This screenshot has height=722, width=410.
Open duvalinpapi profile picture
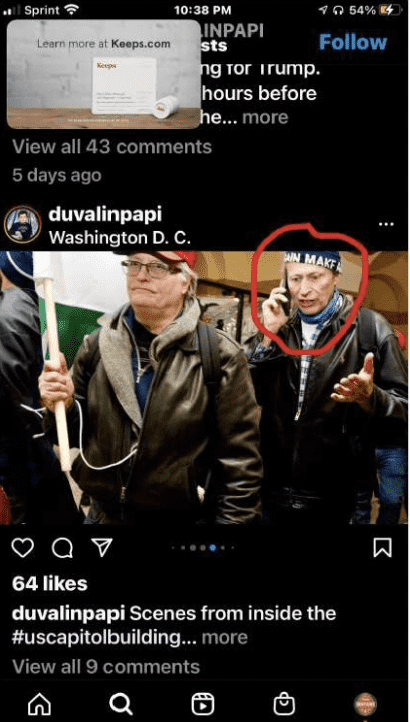point(23,224)
